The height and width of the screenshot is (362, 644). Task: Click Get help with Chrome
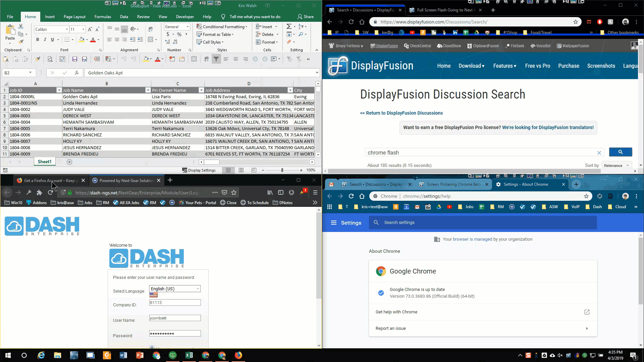(x=396, y=312)
